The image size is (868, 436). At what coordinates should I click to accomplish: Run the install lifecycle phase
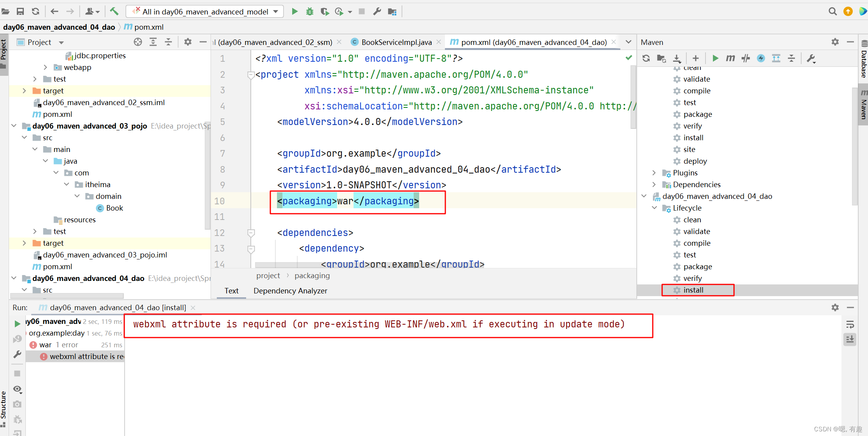pyautogui.click(x=693, y=290)
